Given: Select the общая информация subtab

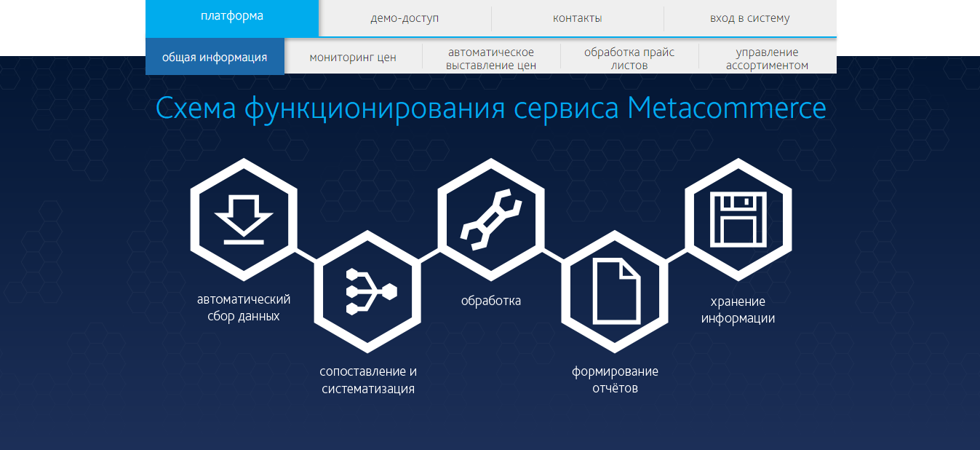Looking at the screenshot, I should 215,55.
